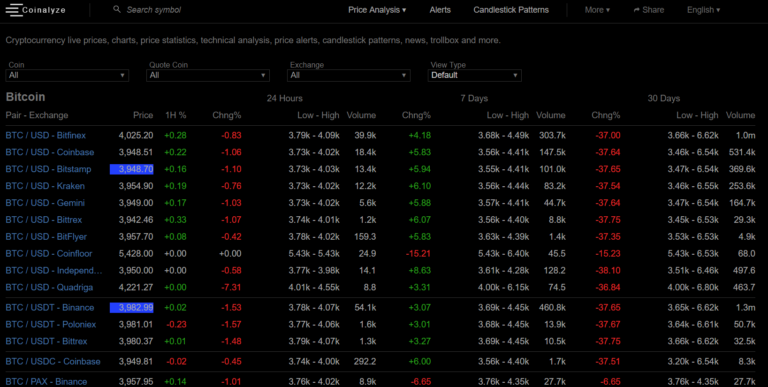Open BTC / USD - Bitstamp pair
The image size is (768, 387).
49,169
